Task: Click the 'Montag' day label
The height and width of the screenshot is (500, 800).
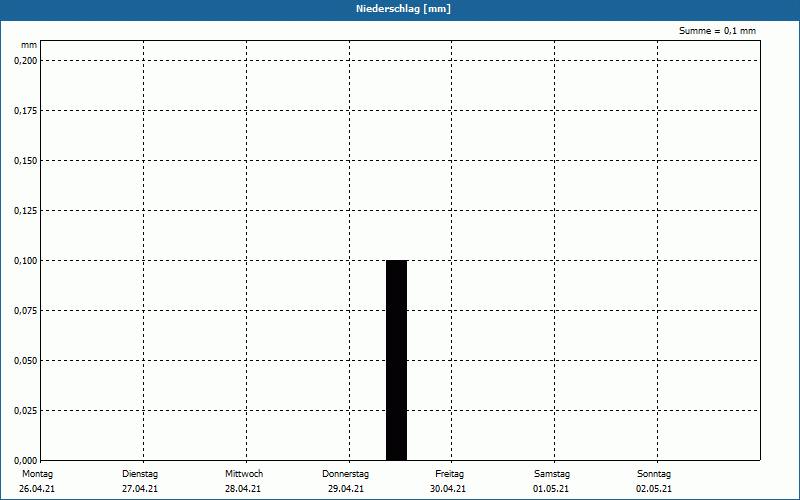Action: coord(37,474)
